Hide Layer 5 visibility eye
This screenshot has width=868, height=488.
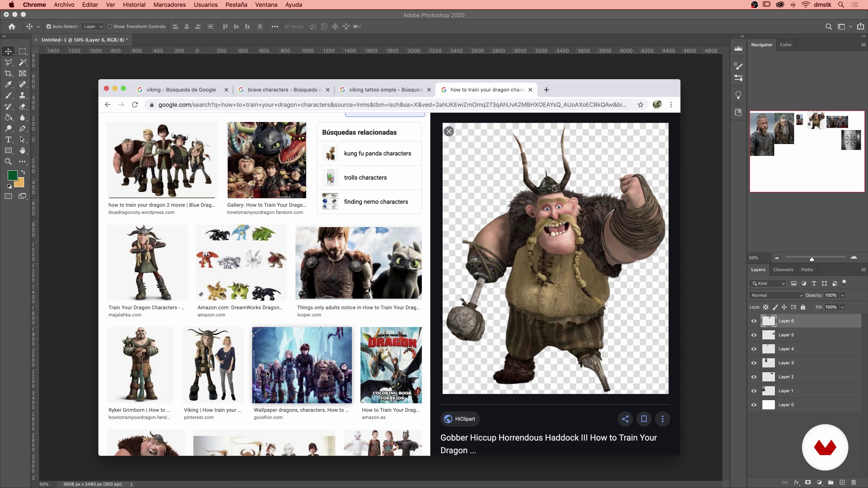tap(754, 335)
